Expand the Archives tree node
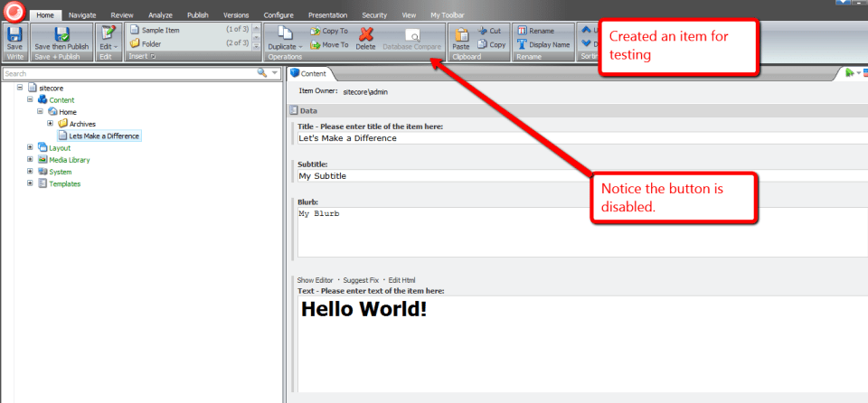The image size is (868, 403). coord(52,124)
